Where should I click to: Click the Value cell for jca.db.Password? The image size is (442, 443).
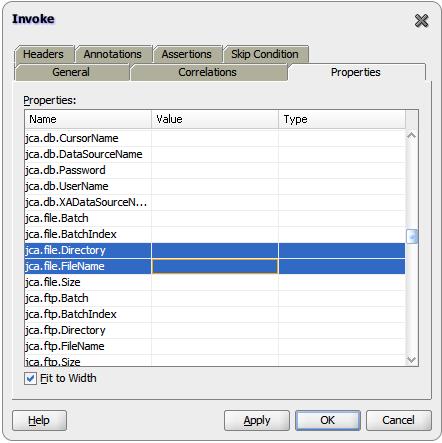[215, 170]
